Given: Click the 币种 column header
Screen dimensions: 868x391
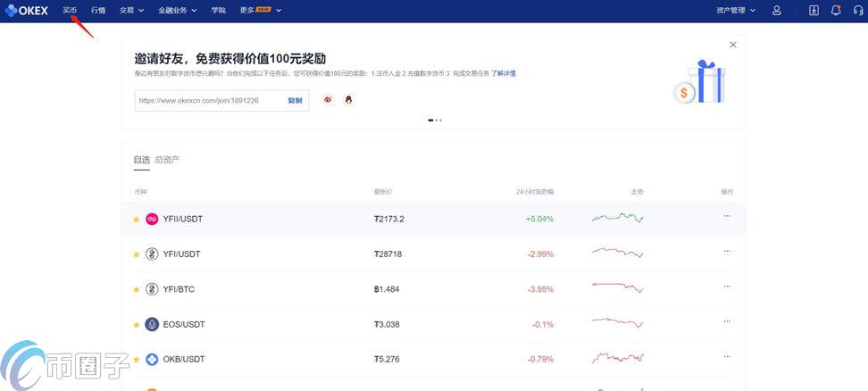Looking at the screenshot, I should coord(140,192).
